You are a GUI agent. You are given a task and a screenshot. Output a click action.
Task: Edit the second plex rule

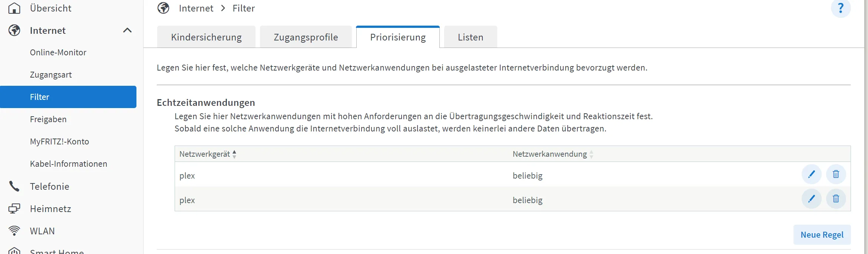[x=811, y=199]
